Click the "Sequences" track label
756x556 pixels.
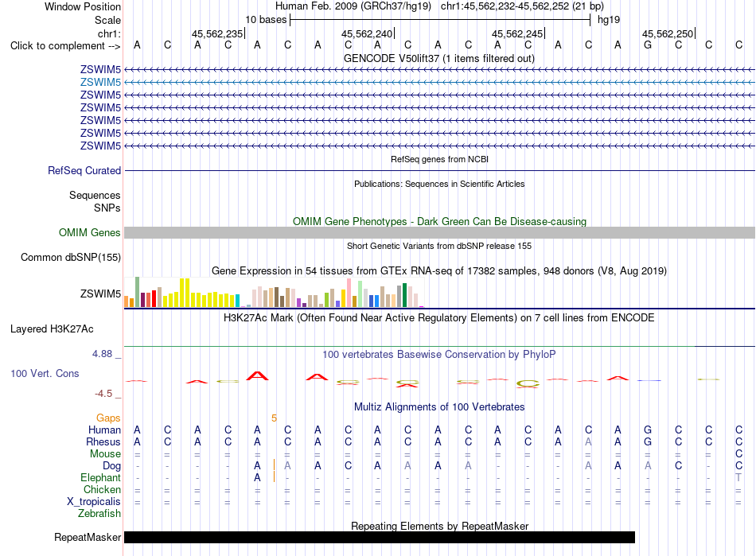click(x=95, y=195)
